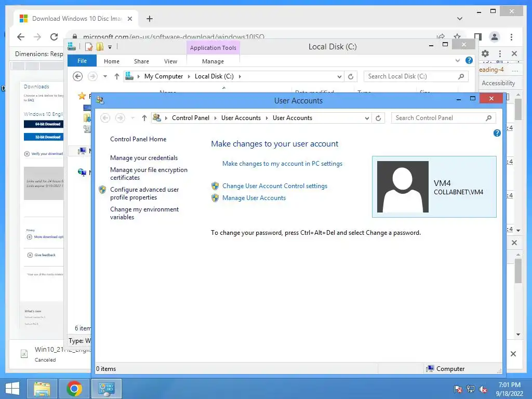
Task: Open Chrome three-dot menu
Action: coord(511,37)
